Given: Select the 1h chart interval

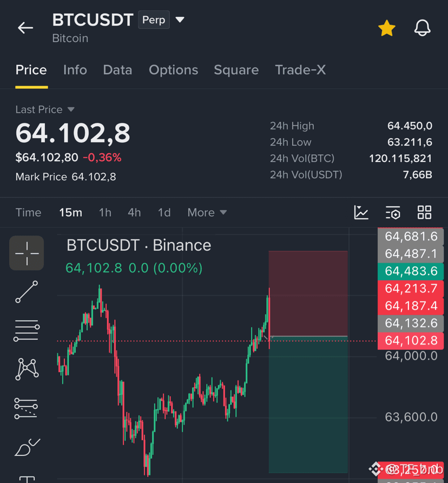Looking at the screenshot, I should coord(105,213).
